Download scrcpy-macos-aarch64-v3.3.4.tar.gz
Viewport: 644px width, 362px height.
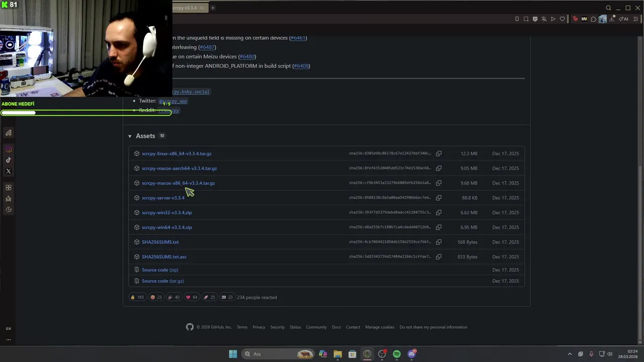[x=179, y=168]
